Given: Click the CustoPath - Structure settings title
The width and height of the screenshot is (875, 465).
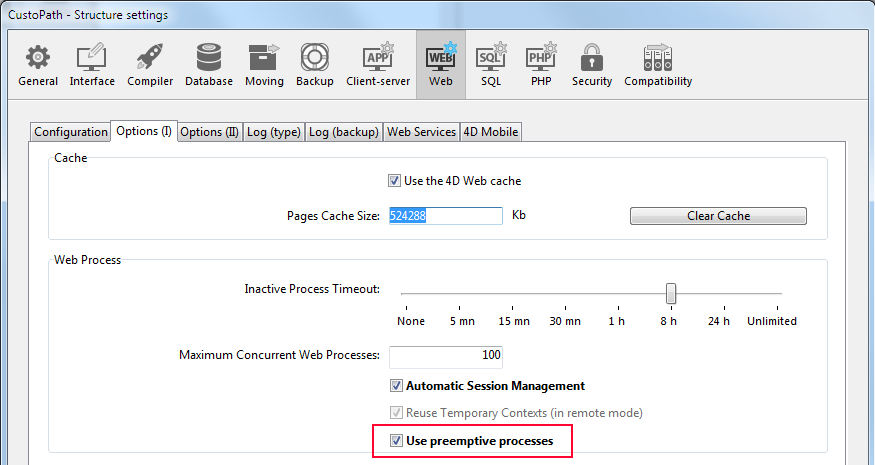Looking at the screenshot, I should pos(88,15).
